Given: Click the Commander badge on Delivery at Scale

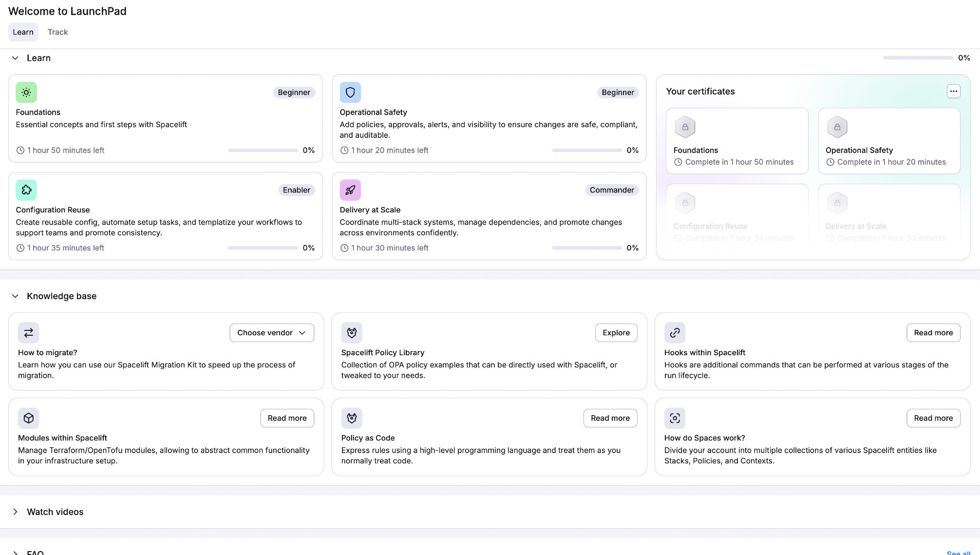Looking at the screenshot, I should click(612, 190).
